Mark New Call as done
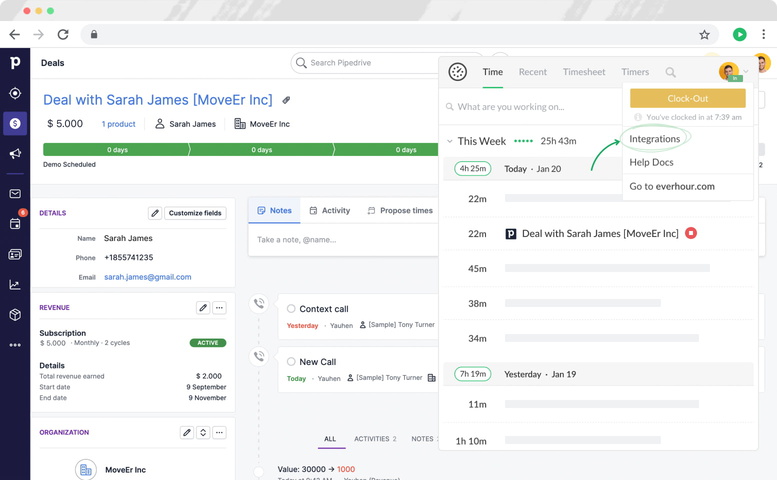 pos(291,362)
